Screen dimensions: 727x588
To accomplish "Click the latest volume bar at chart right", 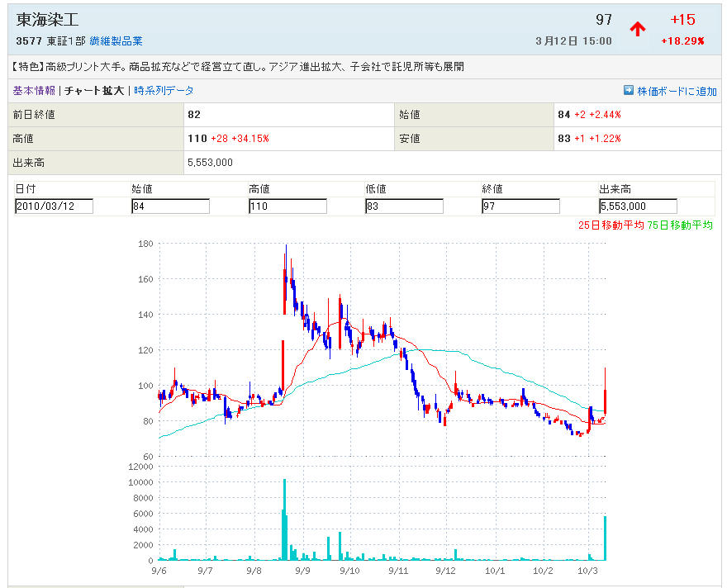I will click(605, 538).
